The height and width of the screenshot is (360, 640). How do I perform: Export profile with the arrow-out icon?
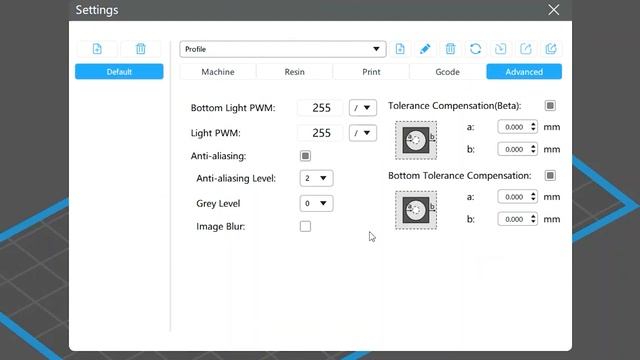pyautogui.click(x=526, y=49)
